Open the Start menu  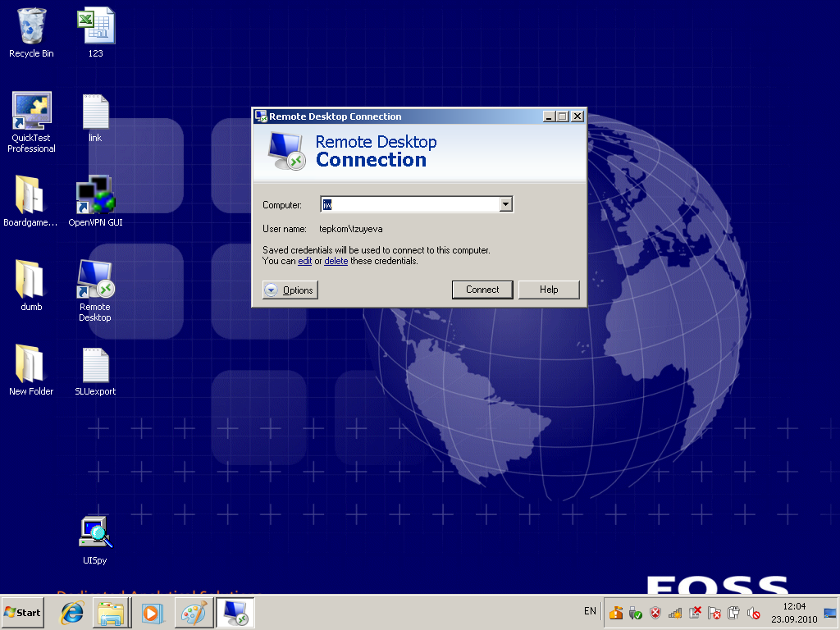[22, 612]
